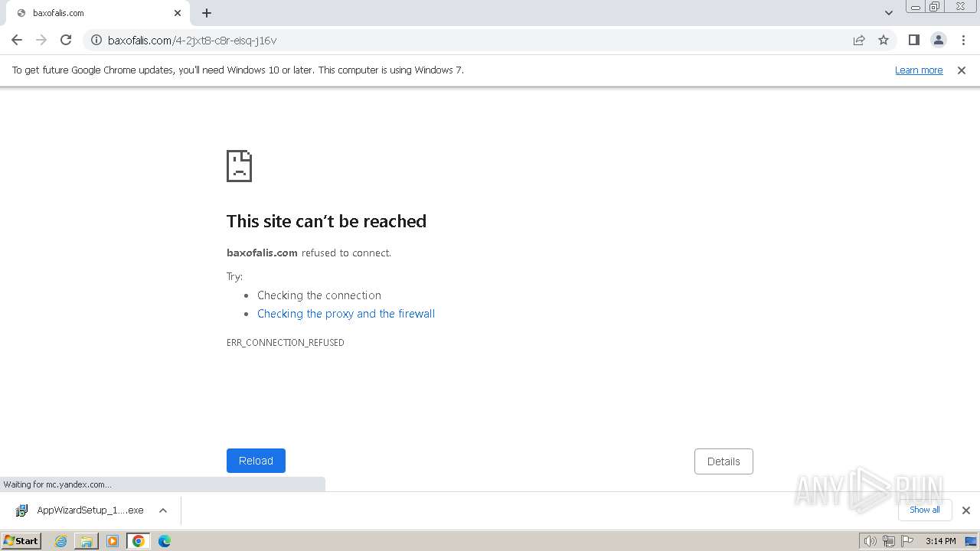Click Checking the proxy and the firewall link
Image resolution: width=980 pixels, height=551 pixels.
click(x=346, y=314)
